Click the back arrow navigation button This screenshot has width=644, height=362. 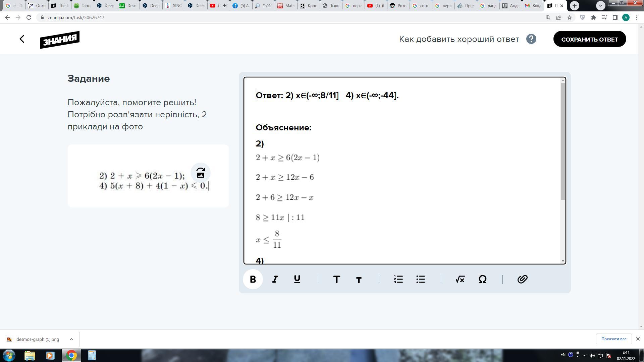[x=22, y=39]
